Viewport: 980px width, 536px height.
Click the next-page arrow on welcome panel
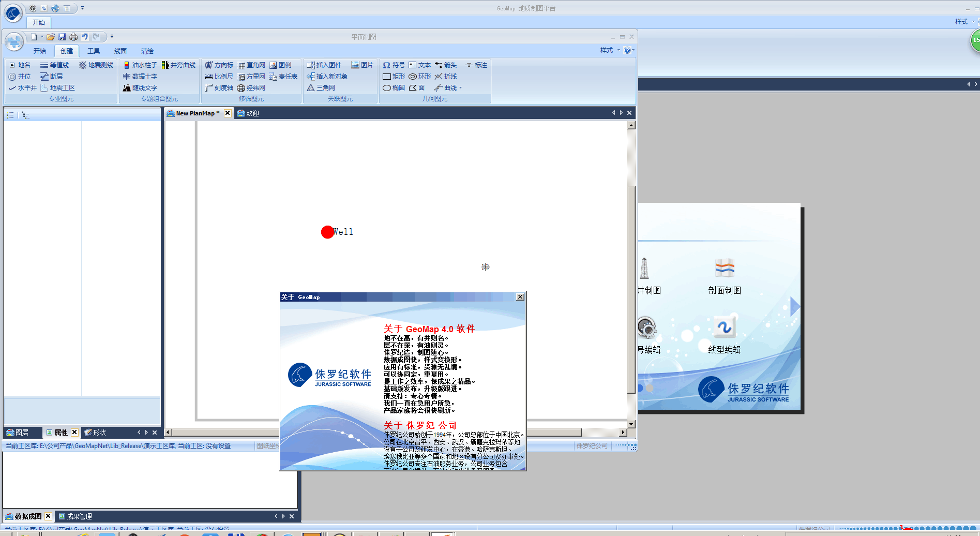(795, 307)
